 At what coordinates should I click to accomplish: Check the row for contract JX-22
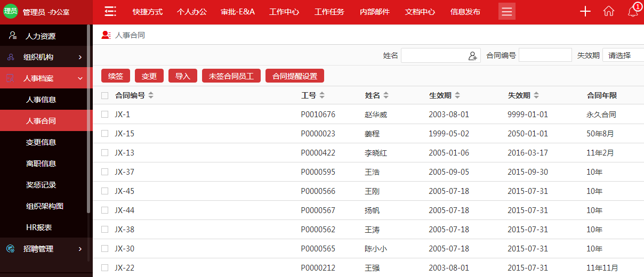104,267
